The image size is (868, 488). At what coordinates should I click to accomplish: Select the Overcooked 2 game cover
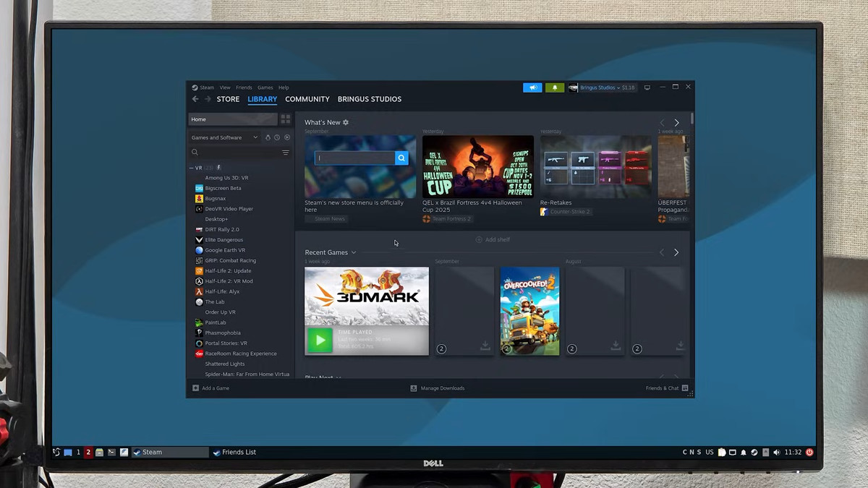529,311
